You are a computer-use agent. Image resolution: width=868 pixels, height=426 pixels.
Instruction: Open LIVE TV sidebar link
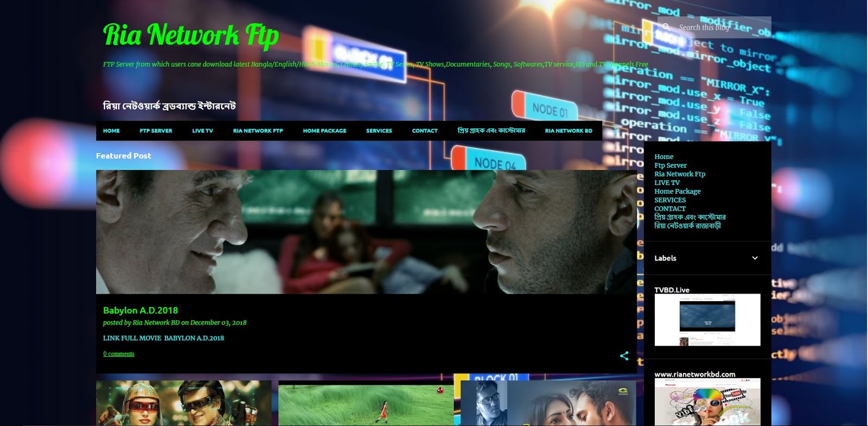667,183
